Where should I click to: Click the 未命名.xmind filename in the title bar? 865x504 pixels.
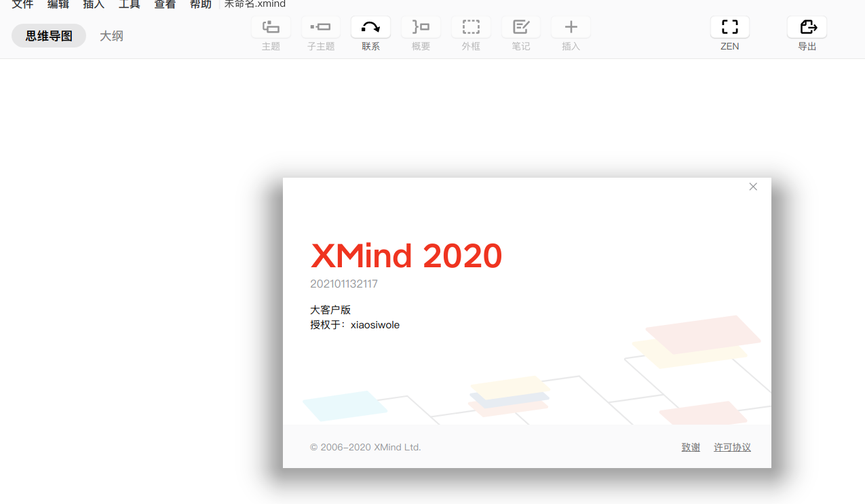point(254,4)
